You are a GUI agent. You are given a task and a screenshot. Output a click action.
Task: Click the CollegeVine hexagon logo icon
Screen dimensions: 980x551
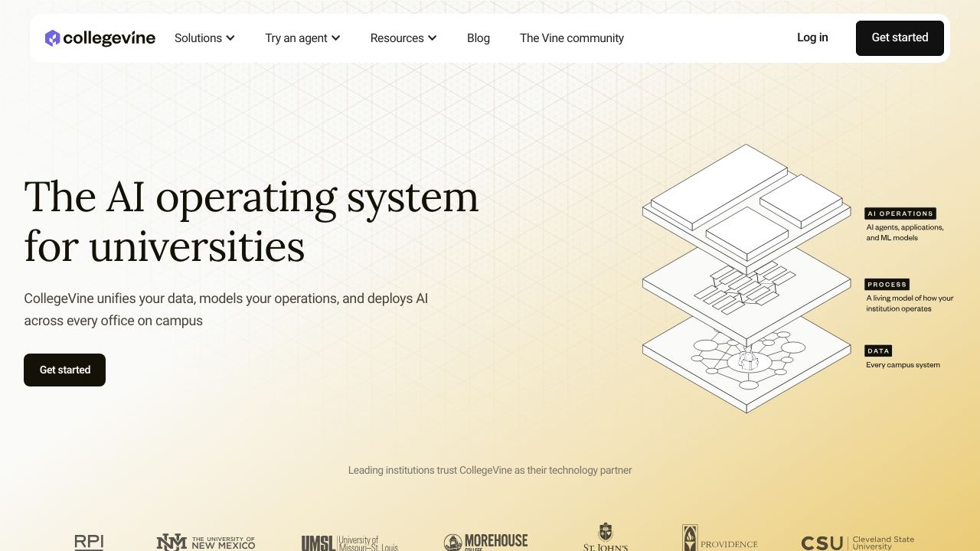point(52,38)
